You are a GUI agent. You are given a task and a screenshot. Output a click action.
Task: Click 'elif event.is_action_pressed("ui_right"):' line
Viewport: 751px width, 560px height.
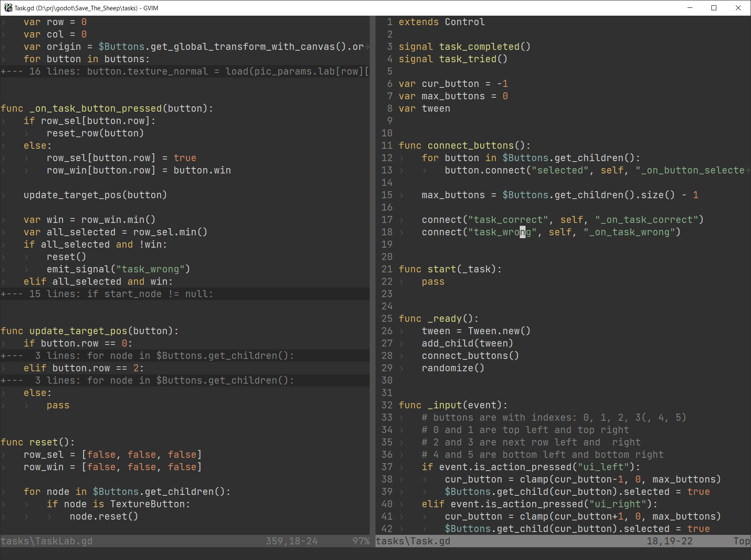click(x=540, y=504)
